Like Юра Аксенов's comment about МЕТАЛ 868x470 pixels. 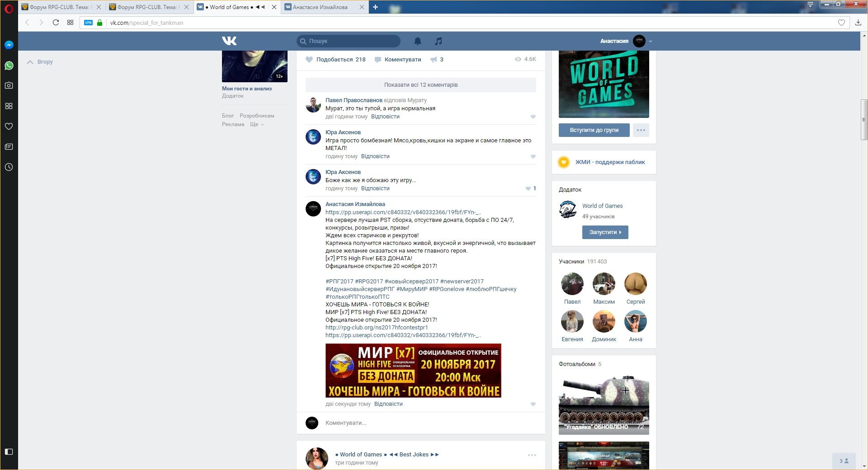(533, 156)
